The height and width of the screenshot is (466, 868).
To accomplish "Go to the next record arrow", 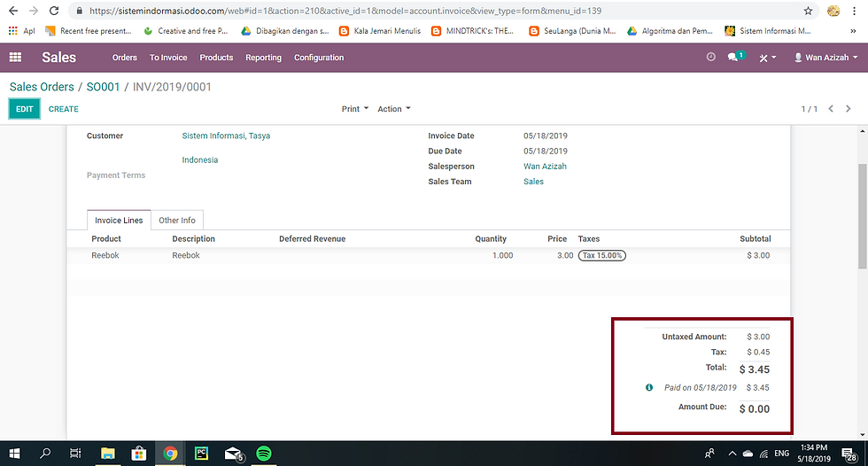I will pos(849,108).
